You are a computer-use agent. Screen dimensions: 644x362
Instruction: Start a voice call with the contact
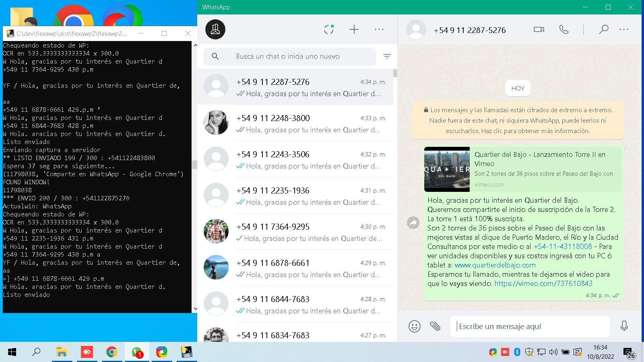tap(564, 29)
